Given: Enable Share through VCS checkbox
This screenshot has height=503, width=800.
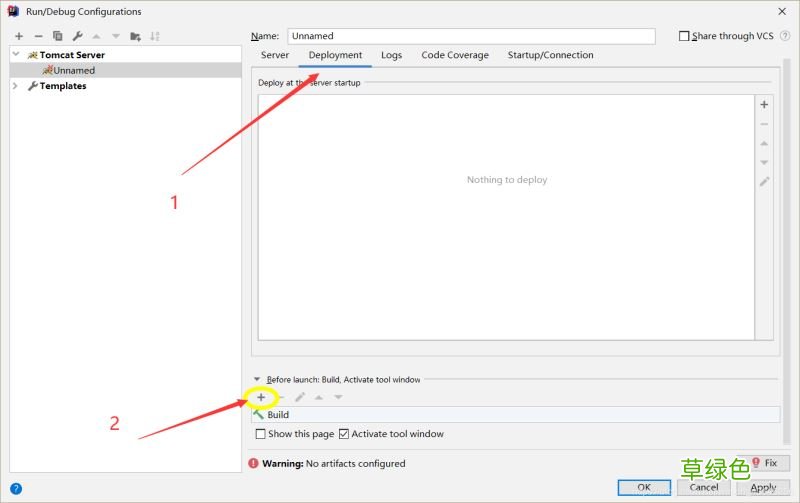Looking at the screenshot, I should (684, 36).
